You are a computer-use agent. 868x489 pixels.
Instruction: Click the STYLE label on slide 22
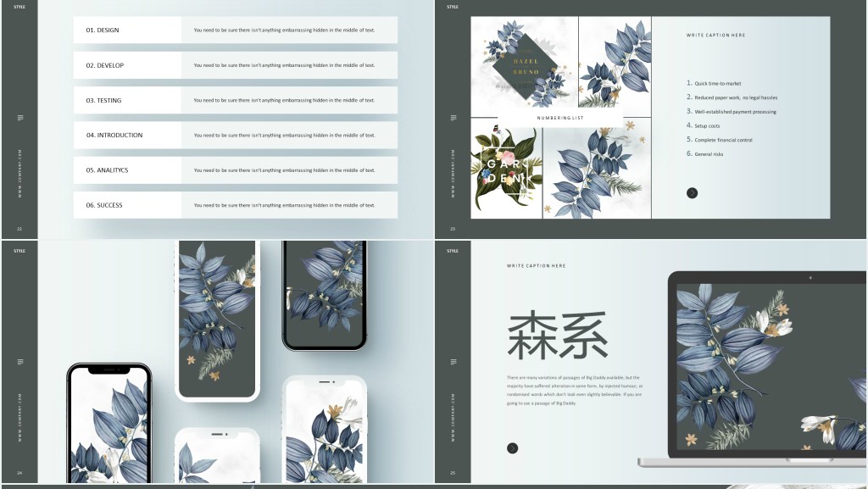tap(19, 7)
